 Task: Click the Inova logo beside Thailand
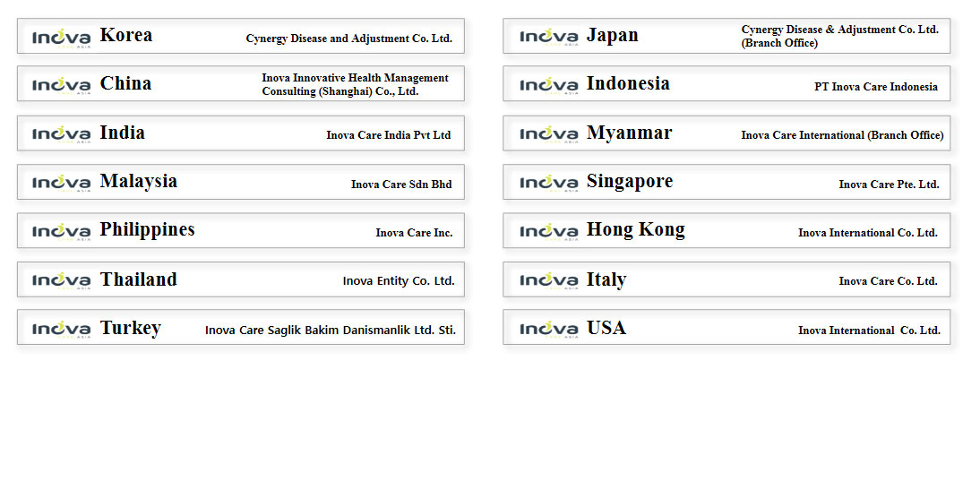coord(61,280)
